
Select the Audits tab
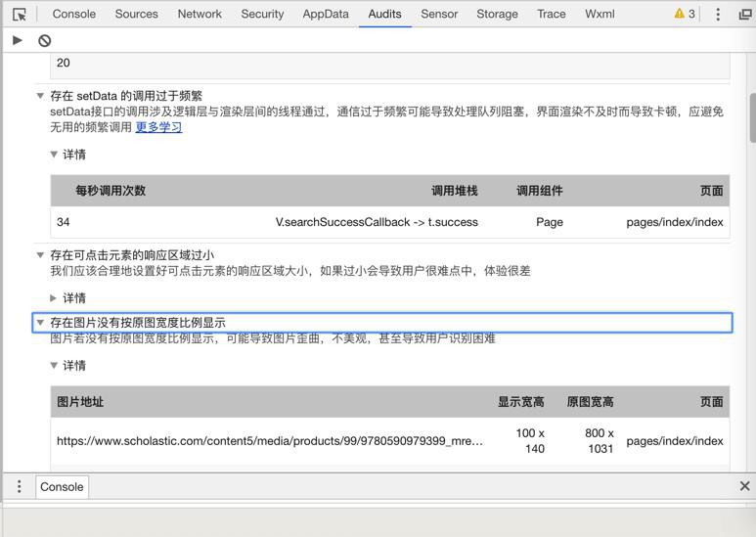(384, 14)
